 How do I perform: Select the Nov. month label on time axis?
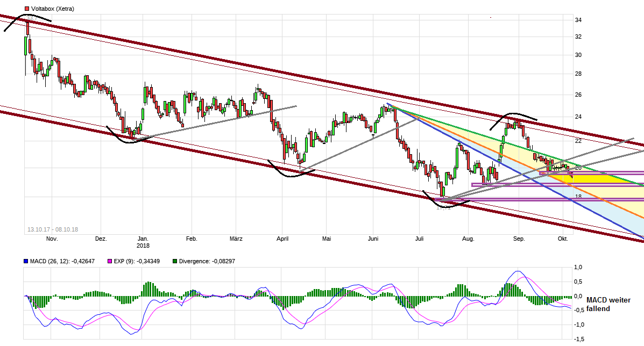pos(52,239)
